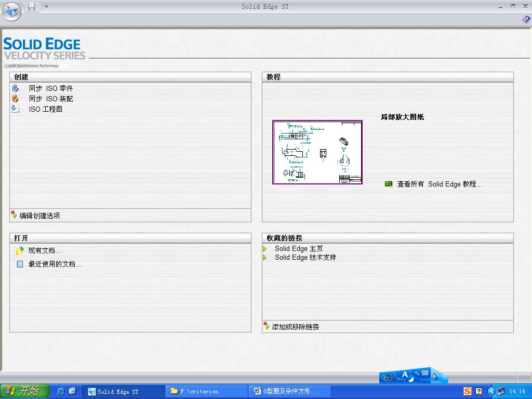Click the Olympic rings icon on IME bar
Screen dimensions: 532x399
point(388,377)
